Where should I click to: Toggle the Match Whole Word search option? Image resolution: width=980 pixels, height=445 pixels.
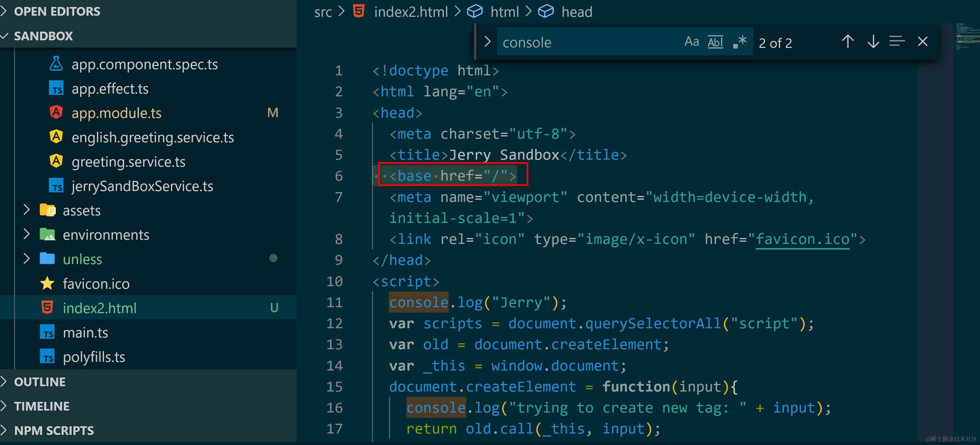[x=715, y=42]
